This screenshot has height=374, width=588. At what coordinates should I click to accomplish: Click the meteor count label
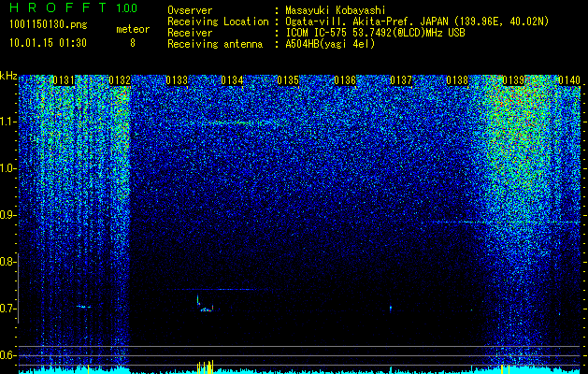tap(133, 29)
